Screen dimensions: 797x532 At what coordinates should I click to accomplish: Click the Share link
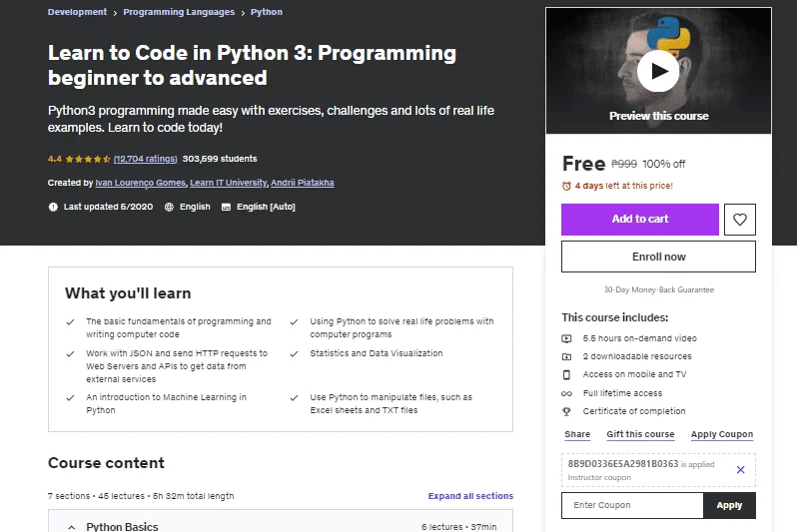pyautogui.click(x=577, y=434)
